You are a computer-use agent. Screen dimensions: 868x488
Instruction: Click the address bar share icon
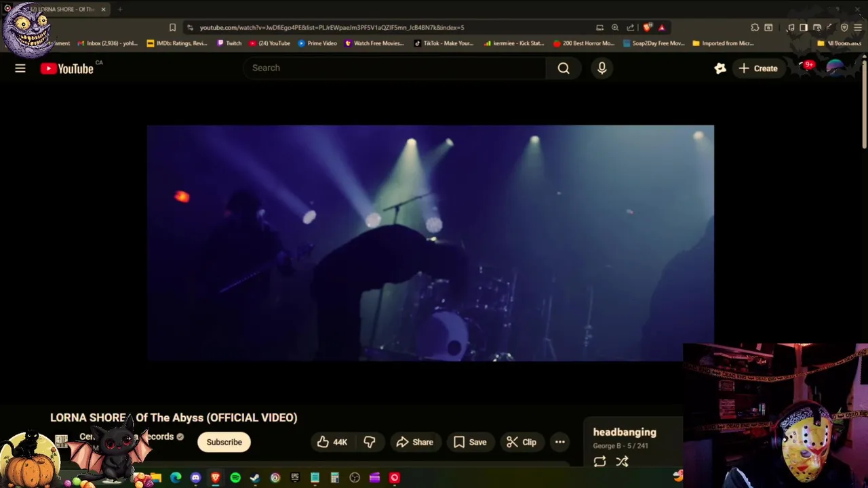(x=631, y=28)
